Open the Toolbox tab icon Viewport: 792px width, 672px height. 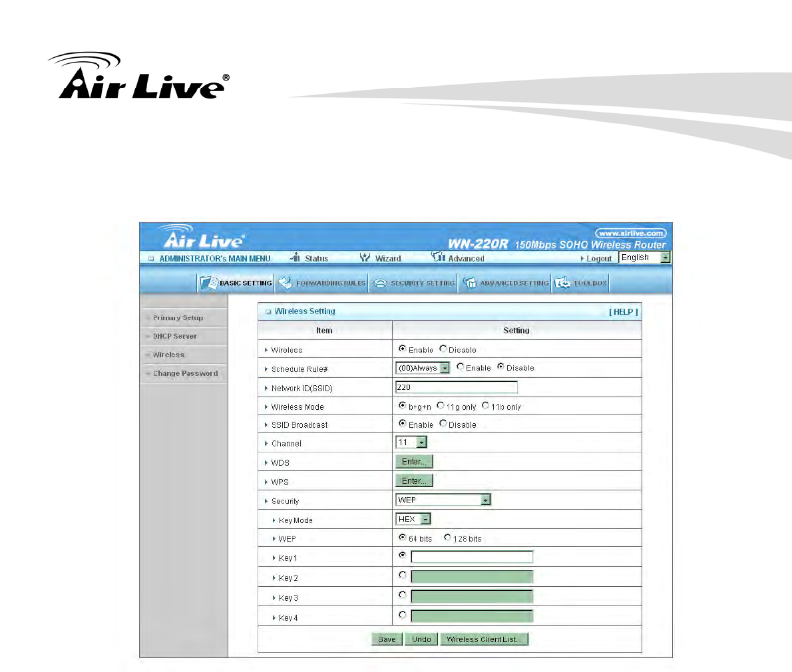coord(562,283)
